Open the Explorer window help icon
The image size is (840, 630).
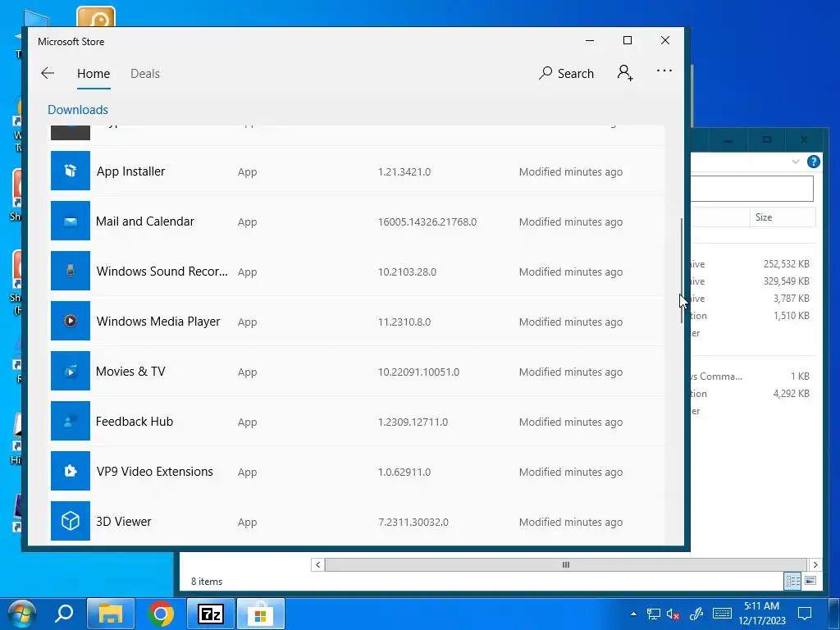click(x=813, y=162)
